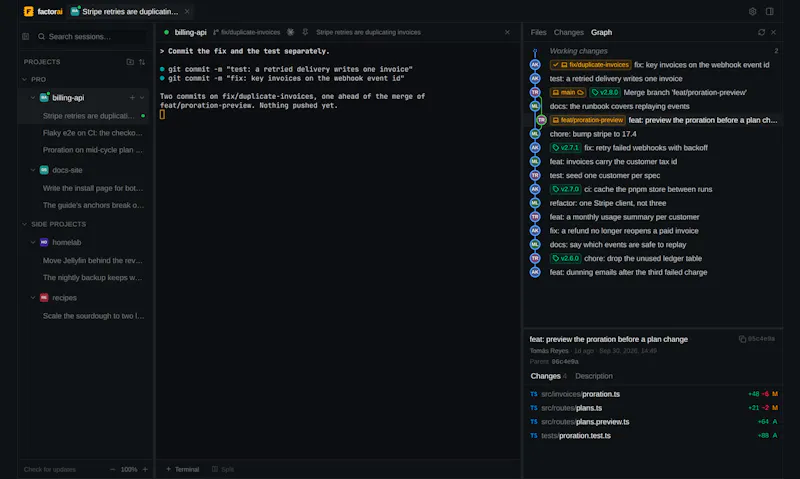Click the bug icon in session header
The height and width of the screenshot is (479, 800).
pos(290,32)
